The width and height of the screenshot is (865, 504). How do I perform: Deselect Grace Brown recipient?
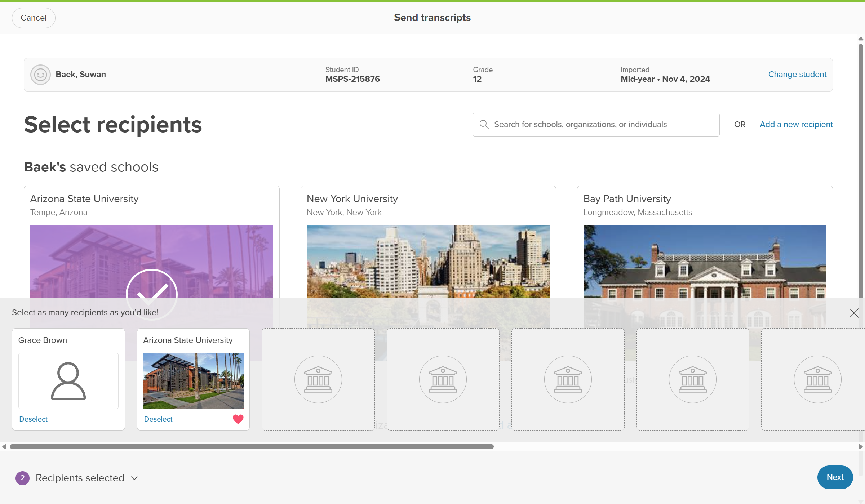pos(33,419)
